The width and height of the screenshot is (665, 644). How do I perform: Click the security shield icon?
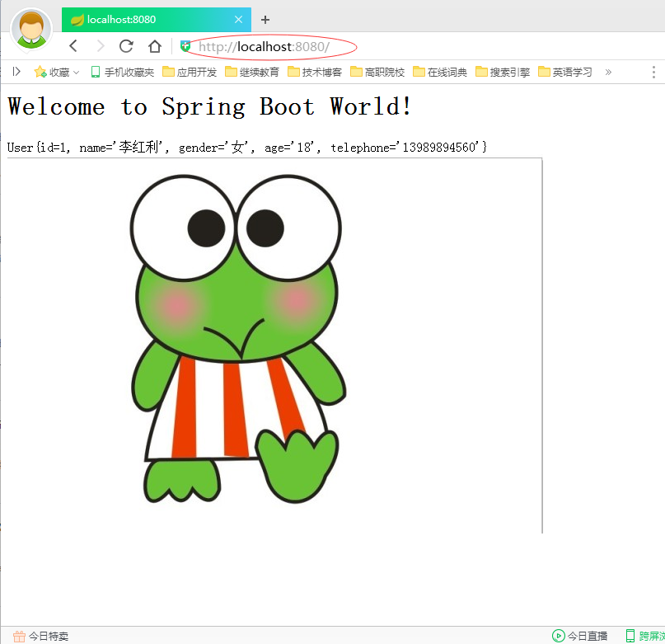click(185, 46)
